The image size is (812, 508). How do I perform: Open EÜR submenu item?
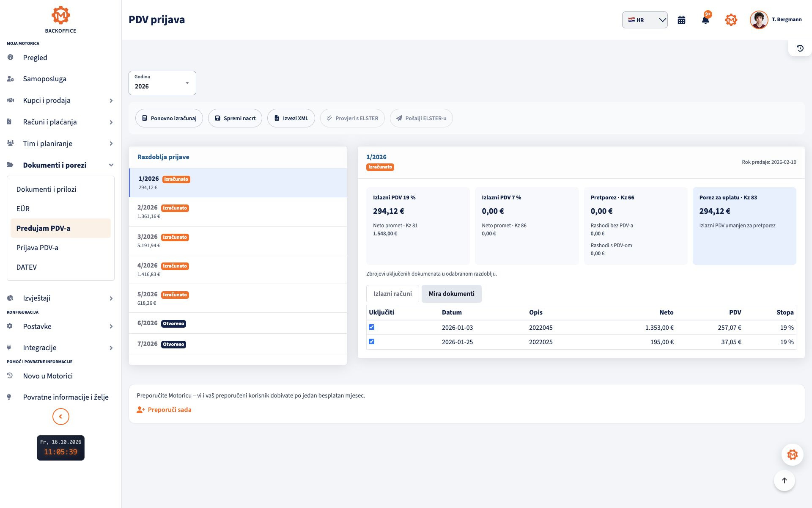[60, 209]
